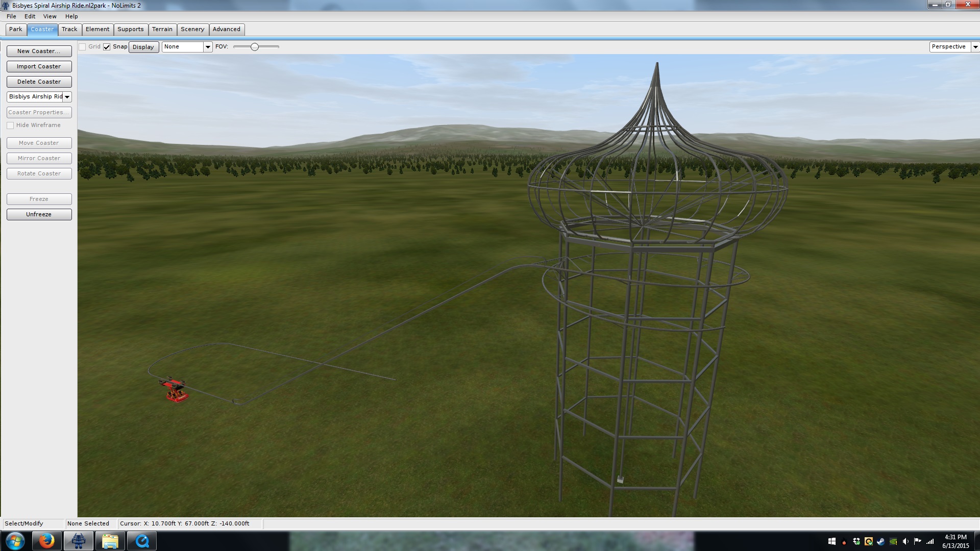Image resolution: width=980 pixels, height=551 pixels.
Task: Click the Windows Start orb
Action: point(15,541)
